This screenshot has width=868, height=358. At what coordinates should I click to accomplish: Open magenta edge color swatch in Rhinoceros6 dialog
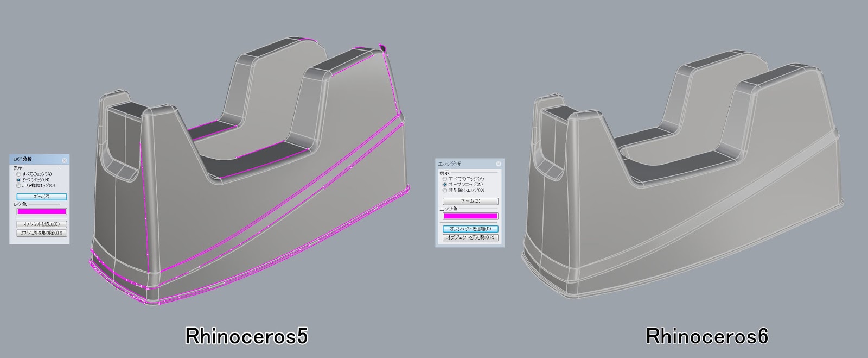click(x=470, y=216)
